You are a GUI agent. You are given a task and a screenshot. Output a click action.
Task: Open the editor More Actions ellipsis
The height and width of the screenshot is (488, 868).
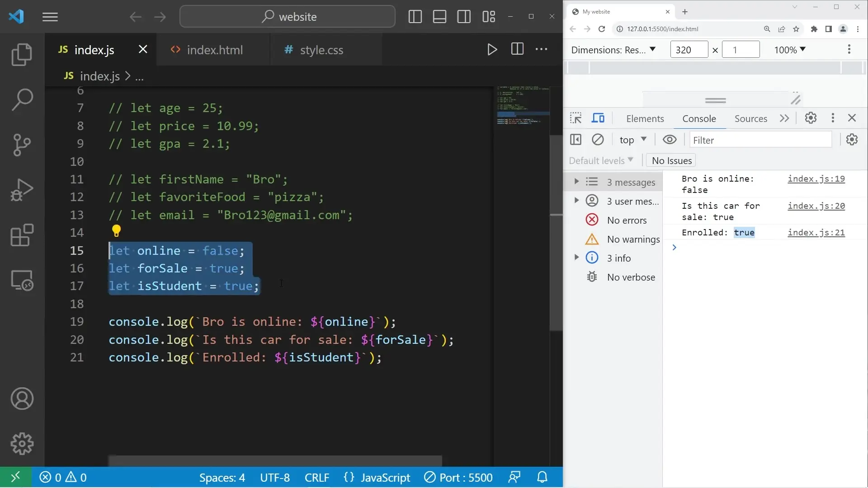pos(542,49)
